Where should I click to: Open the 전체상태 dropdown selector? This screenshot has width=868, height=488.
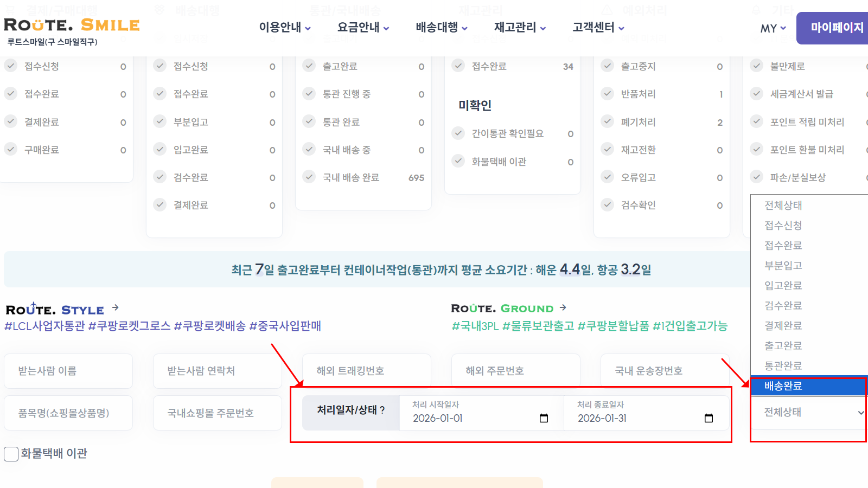pyautogui.click(x=807, y=412)
